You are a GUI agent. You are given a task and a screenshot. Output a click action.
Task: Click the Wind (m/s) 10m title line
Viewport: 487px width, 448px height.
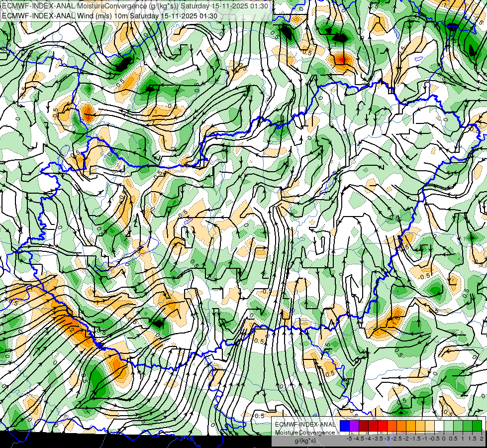coord(109,16)
